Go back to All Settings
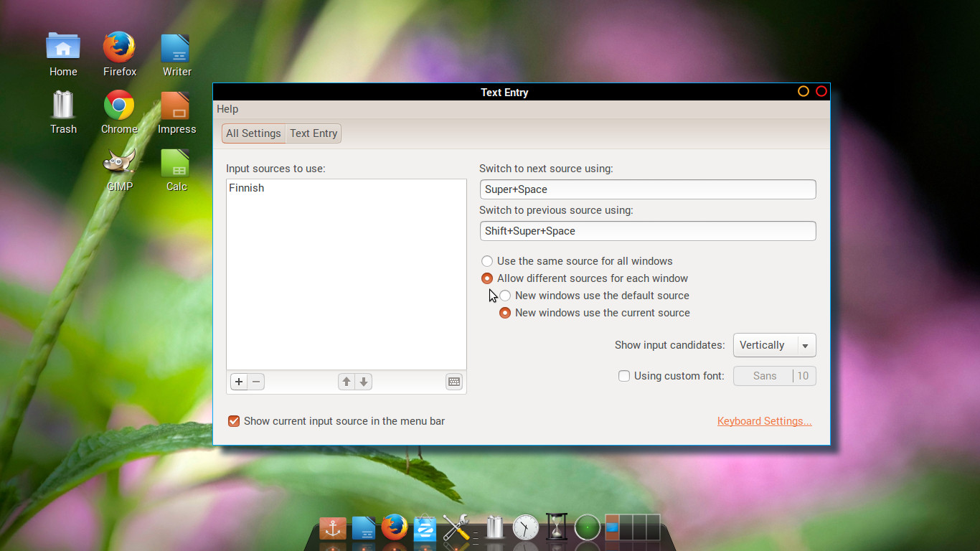Screen dimensions: 980x551 click(x=253, y=133)
